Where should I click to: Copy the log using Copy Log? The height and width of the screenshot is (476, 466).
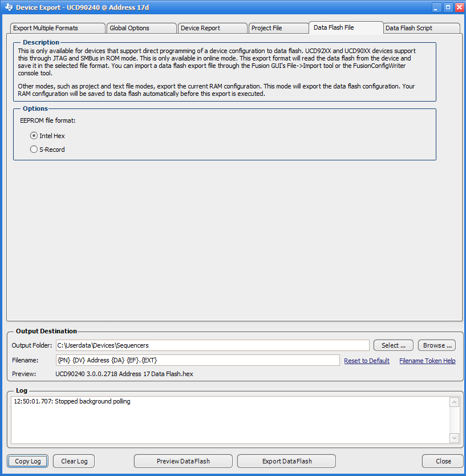[27, 461]
